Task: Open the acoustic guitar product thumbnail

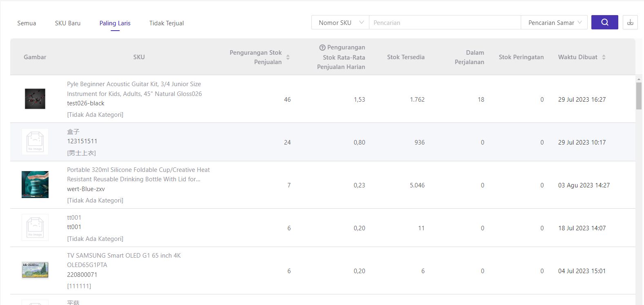Action: pyautogui.click(x=35, y=99)
